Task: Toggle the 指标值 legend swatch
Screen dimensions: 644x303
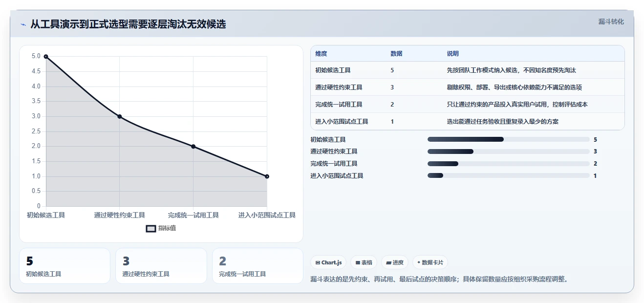Action: (151, 228)
